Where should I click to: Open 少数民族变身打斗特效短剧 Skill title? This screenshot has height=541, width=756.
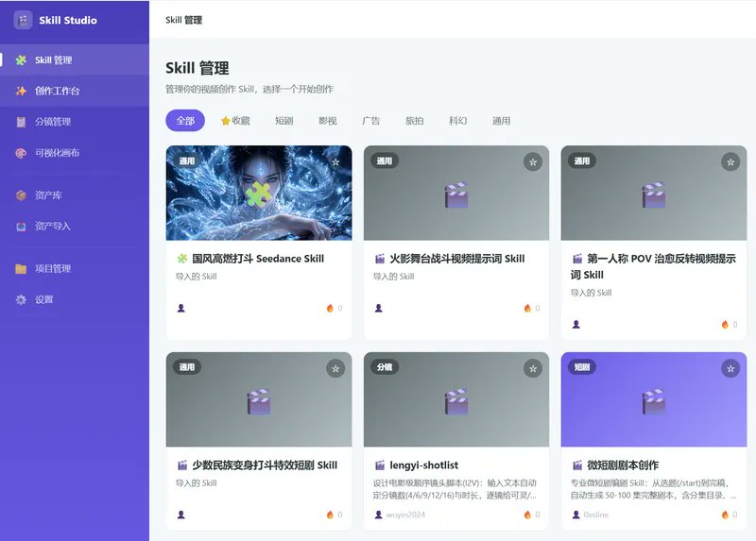265,465
